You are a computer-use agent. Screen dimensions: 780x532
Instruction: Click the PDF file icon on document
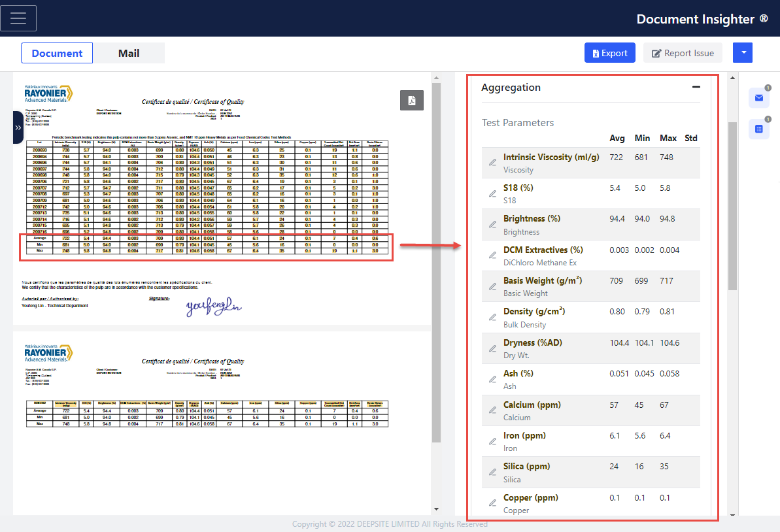[412, 100]
